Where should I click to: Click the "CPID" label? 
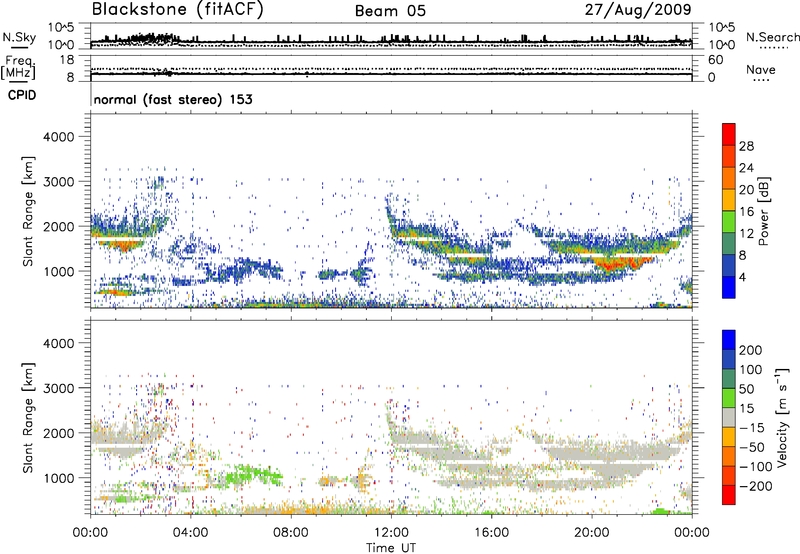[x=22, y=95]
